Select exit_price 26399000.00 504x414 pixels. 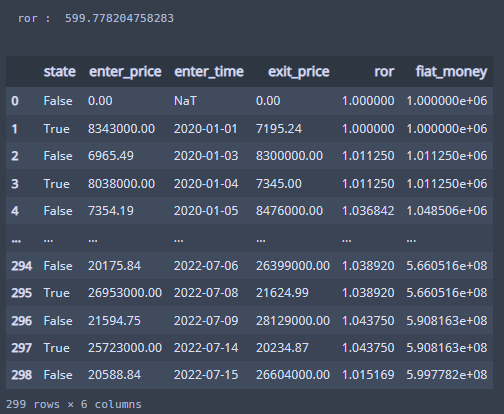click(x=293, y=266)
